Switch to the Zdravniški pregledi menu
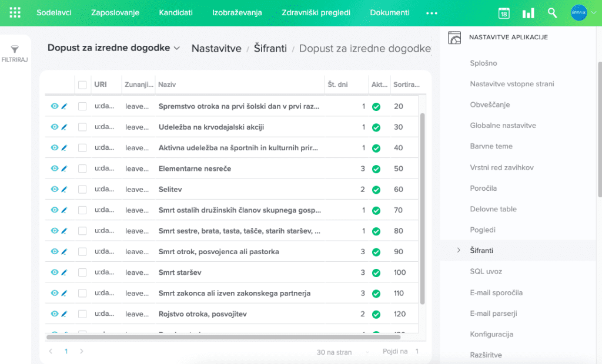The image size is (602, 364). 316,13
